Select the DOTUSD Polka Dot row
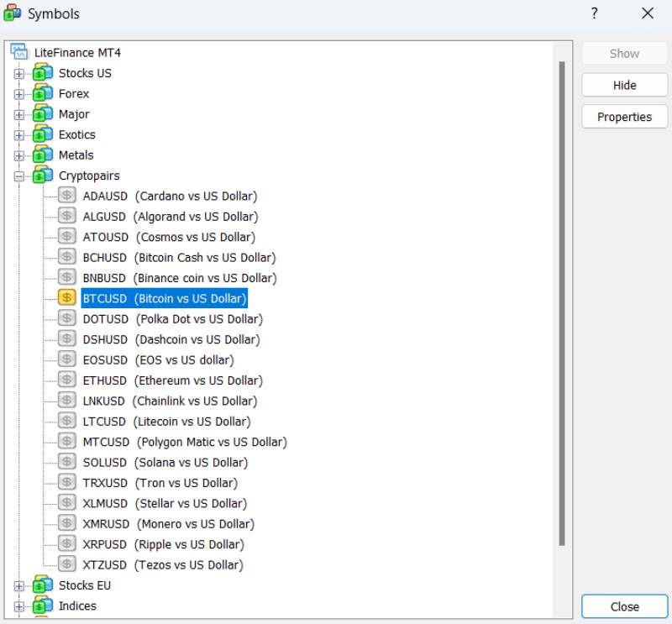 (x=172, y=319)
